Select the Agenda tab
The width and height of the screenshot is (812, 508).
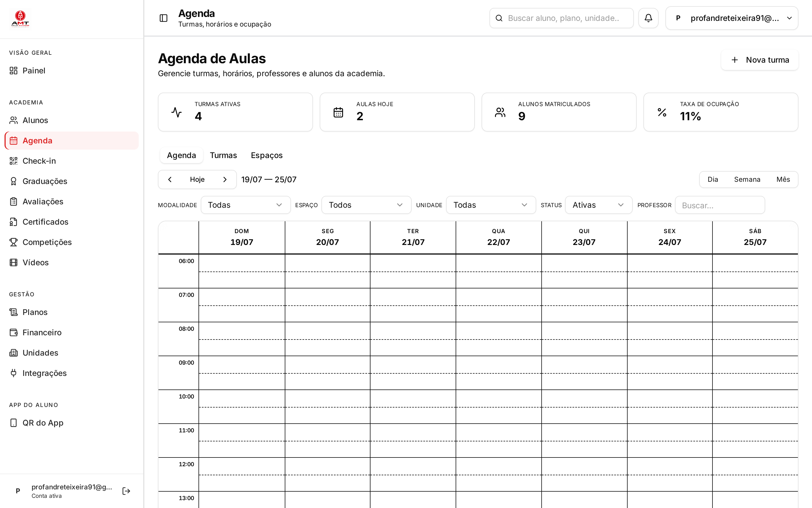[x=182, y=155]
